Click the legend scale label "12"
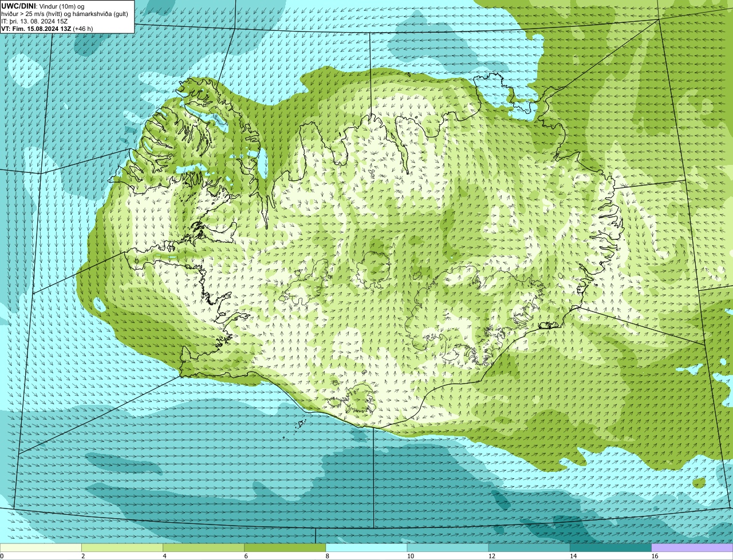The height and width of the screenshot is (560, 733). [x=492, y=556]
